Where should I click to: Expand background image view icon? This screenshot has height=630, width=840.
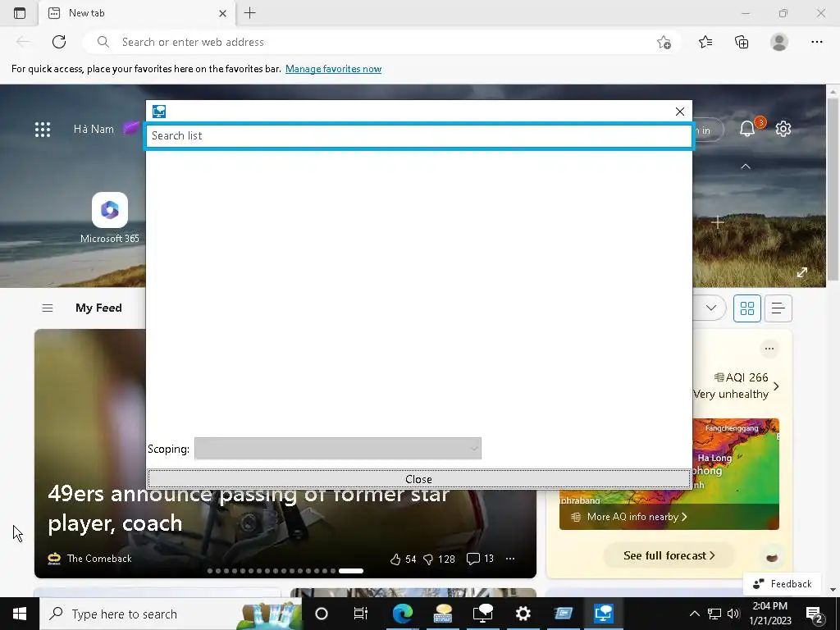802,272
